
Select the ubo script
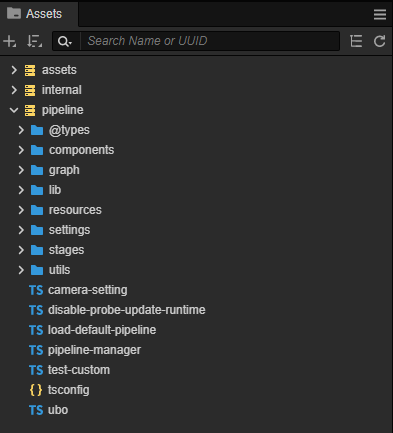58,410
